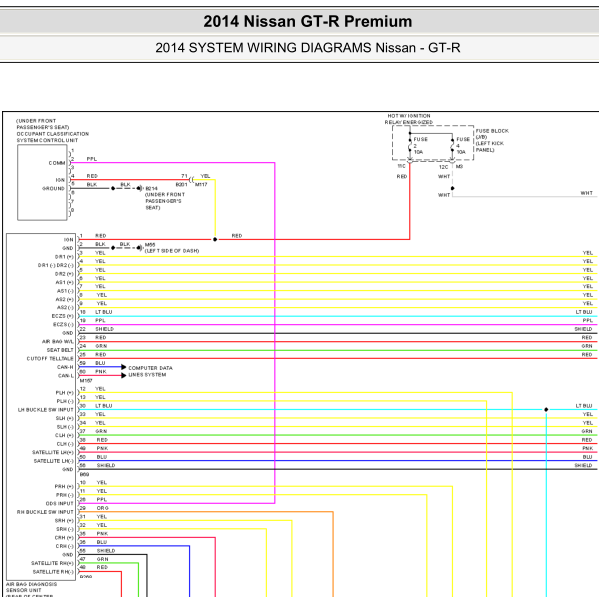
Task: Select connector label '12C'
Action: click(x=443, y=167)
